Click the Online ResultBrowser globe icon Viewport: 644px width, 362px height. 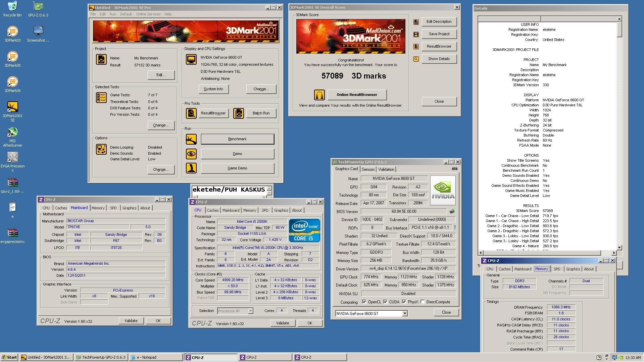click(319, 95)
